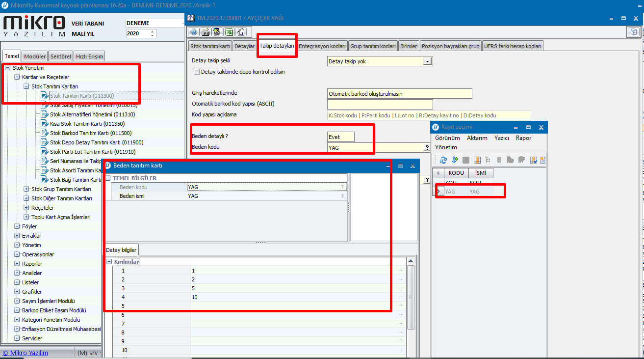Expand Toplu Kart Açma İşlemleri
The width and height of the screenshot is (644, 359).
click(x=26, y=217)
